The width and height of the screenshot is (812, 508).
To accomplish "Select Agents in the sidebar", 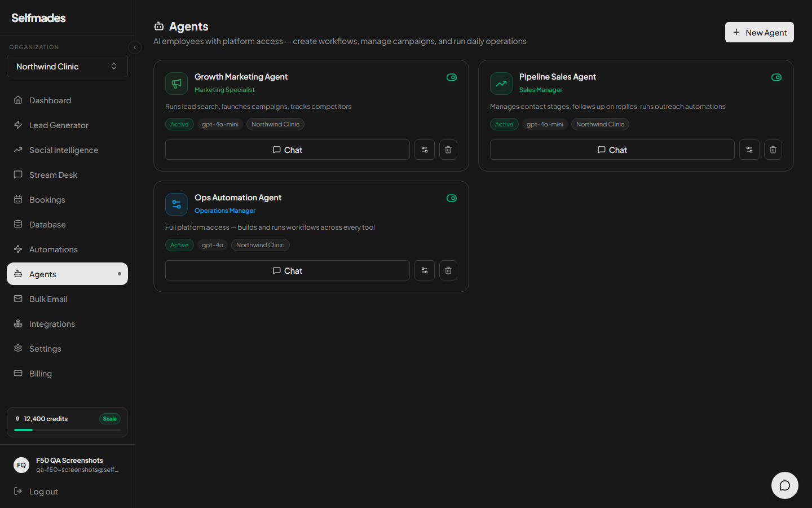I will [67, 274].
